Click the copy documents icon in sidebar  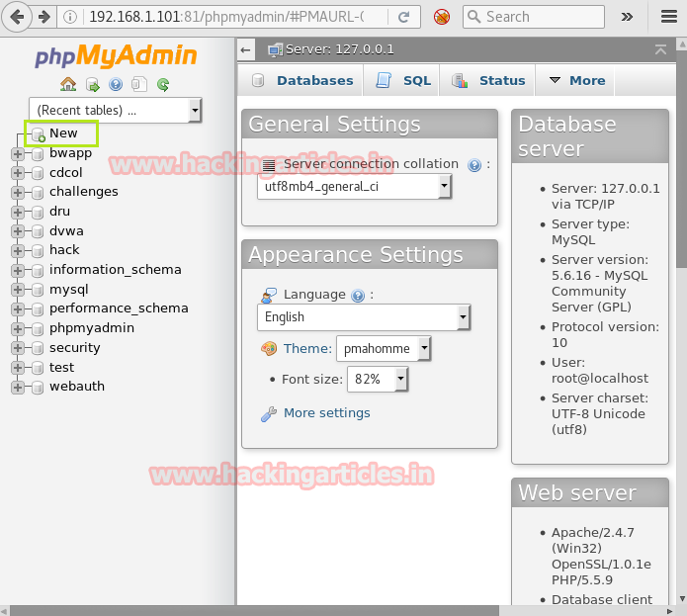click(139, 84)
